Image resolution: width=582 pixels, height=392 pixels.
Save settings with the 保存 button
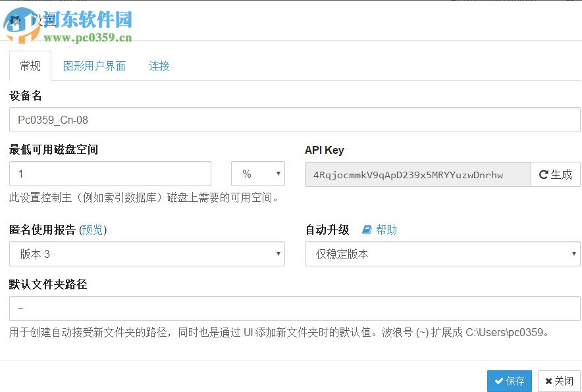(510, 381)
